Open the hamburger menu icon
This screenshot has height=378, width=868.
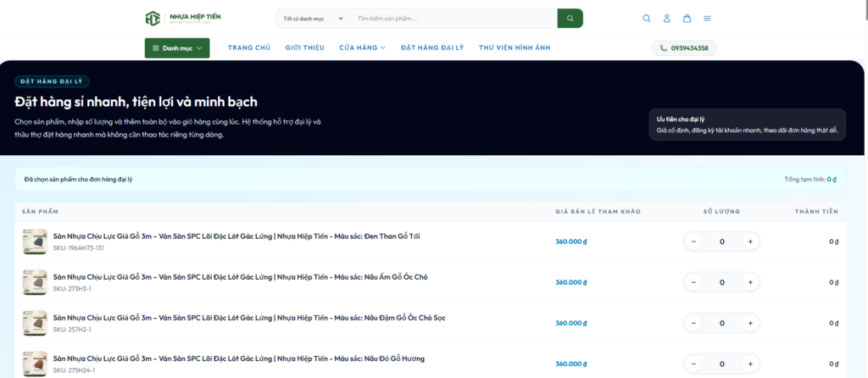(707, 19)
